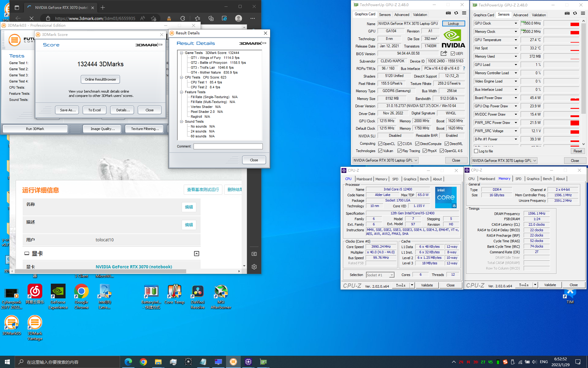Toggle UEFI checkbox in GPU-Z

click(453, 54)
